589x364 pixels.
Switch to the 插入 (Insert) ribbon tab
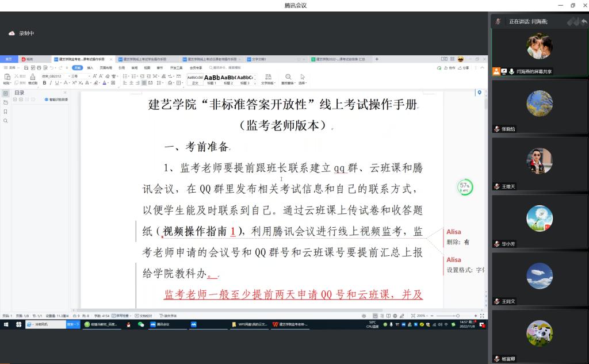tap(90, 68)
